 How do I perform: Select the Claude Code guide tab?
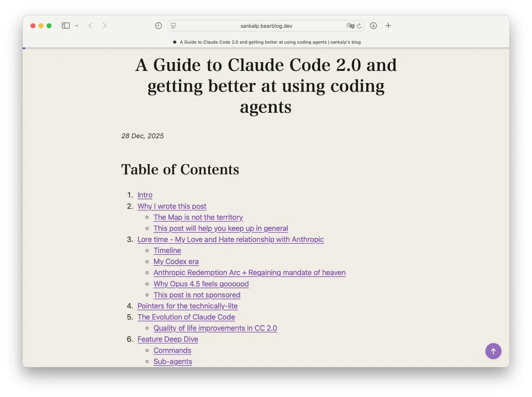coord(266,42)
